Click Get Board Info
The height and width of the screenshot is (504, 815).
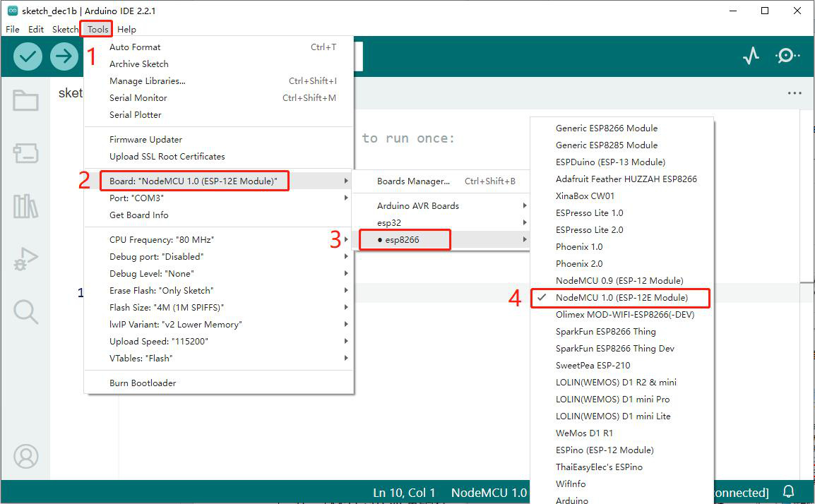click(x=219, y=215)
